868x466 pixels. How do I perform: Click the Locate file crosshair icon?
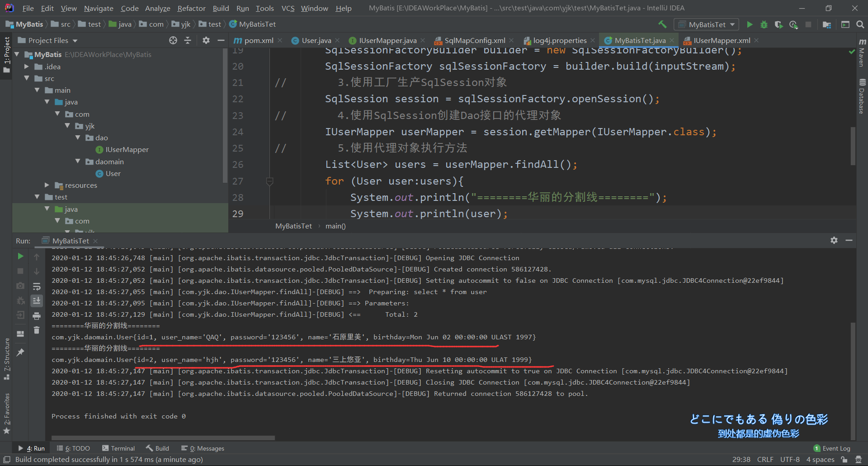pos(173,40)
